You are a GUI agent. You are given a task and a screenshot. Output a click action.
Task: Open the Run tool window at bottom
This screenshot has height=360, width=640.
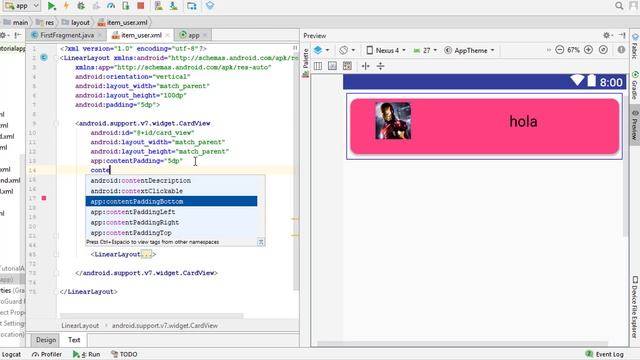click(x=87, y=354)
